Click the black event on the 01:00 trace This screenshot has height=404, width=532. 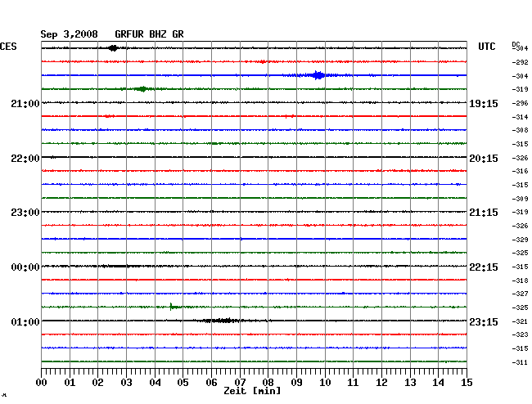coord(223,321)
